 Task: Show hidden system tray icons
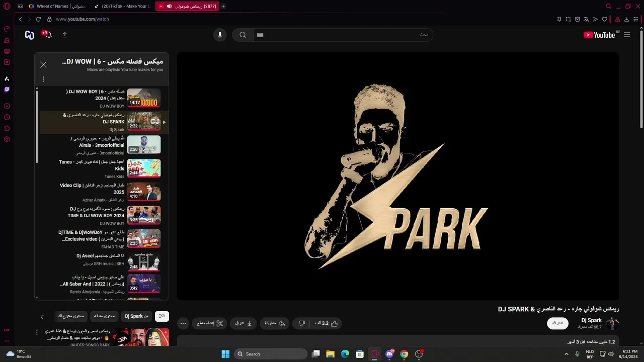pyautogui.click(x=567, y=354)
